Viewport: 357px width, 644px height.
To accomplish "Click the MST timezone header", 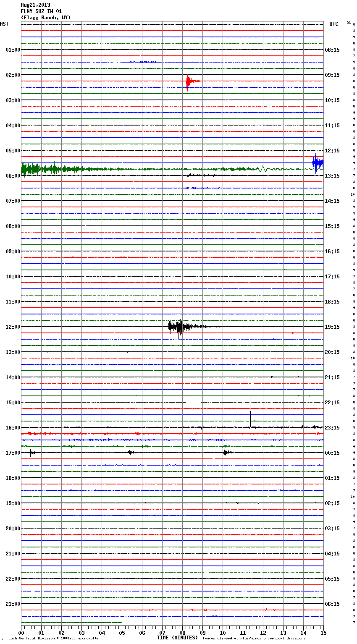I will coord(4,24).
